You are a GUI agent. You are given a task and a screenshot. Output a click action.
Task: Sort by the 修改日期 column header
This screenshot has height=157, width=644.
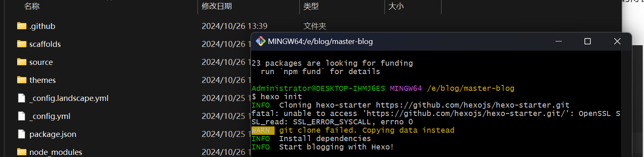point(217,6)
